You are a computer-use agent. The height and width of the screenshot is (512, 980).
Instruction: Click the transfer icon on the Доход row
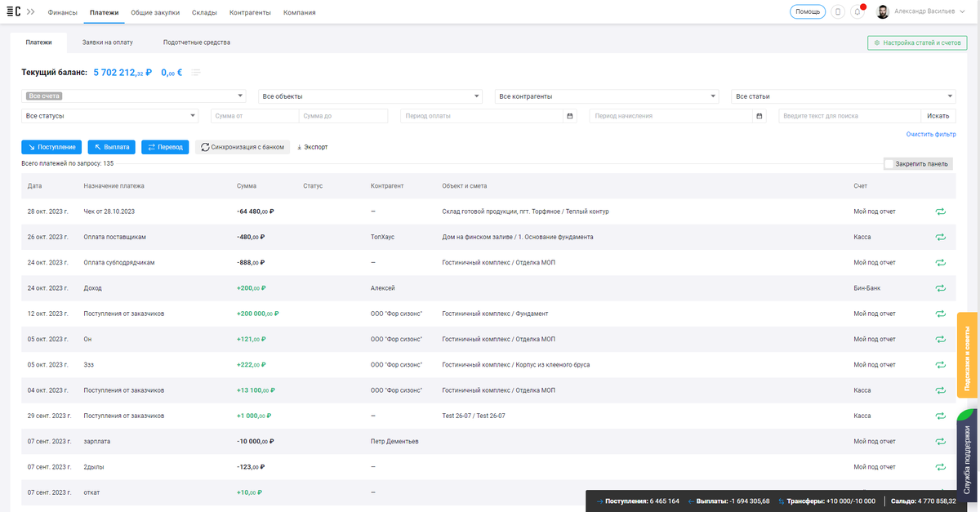coord(941,288)
